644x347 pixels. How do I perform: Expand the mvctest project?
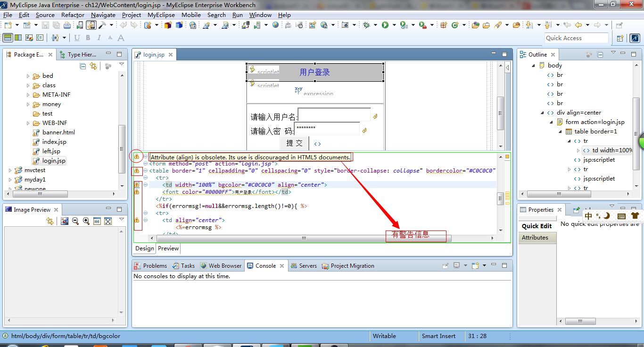point(10,170)
